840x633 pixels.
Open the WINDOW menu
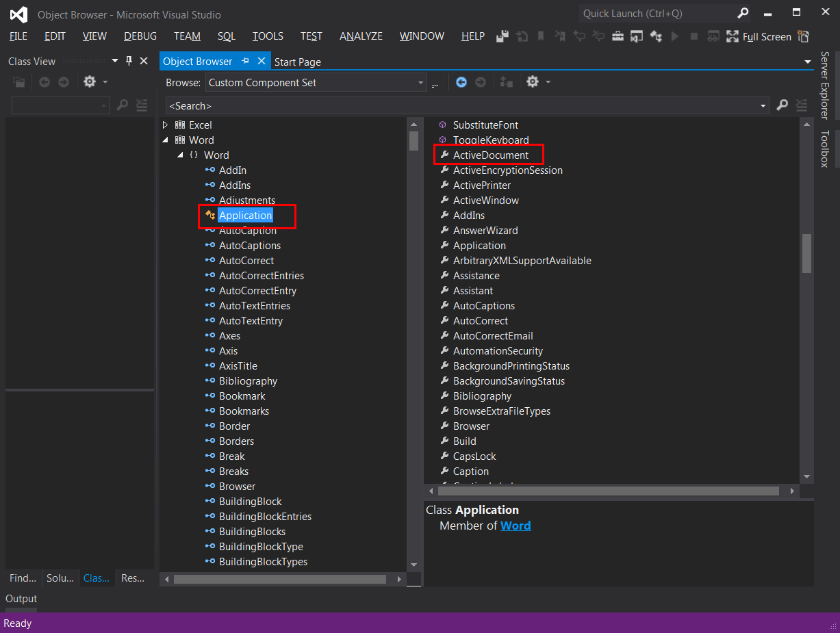point(422,36)
